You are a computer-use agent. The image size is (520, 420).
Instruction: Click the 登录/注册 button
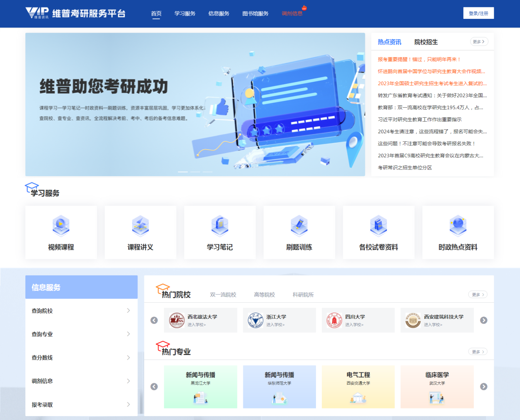click(x=478, y=13)
